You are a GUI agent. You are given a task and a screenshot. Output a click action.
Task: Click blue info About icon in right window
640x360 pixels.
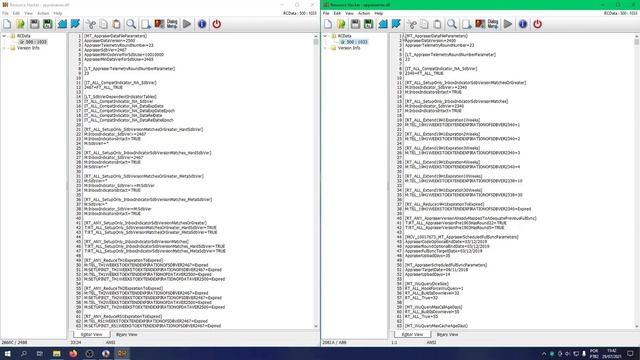tap(523, 24)
